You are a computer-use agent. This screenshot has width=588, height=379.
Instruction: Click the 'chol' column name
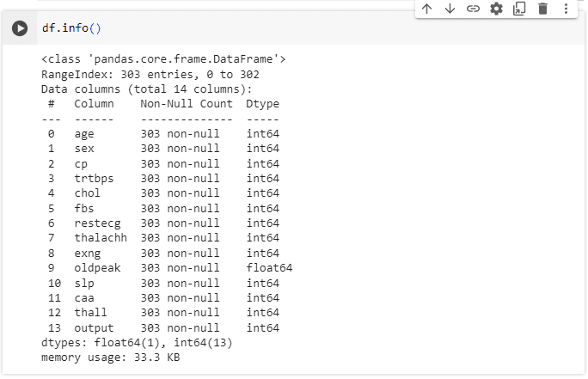88,193
